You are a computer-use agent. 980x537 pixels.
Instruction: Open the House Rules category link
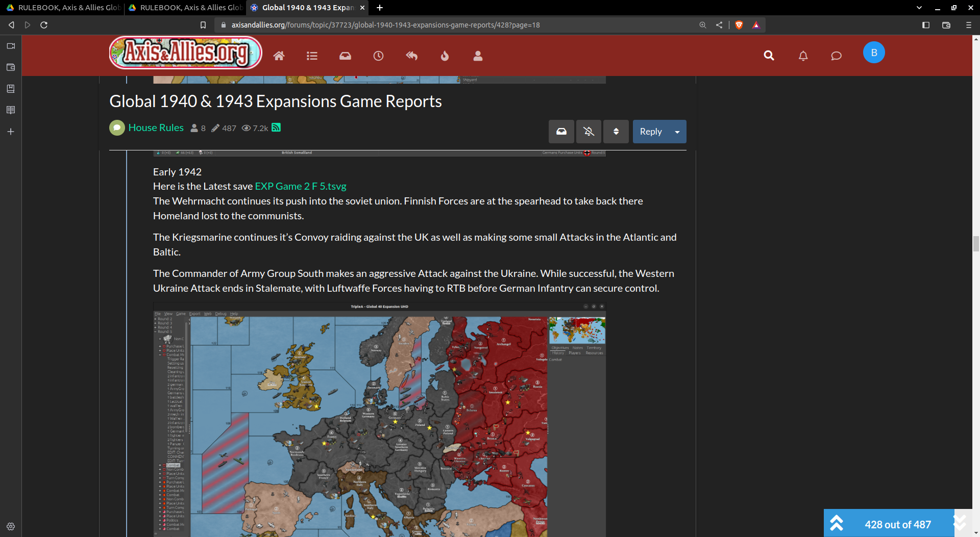[x=156, y=127]
